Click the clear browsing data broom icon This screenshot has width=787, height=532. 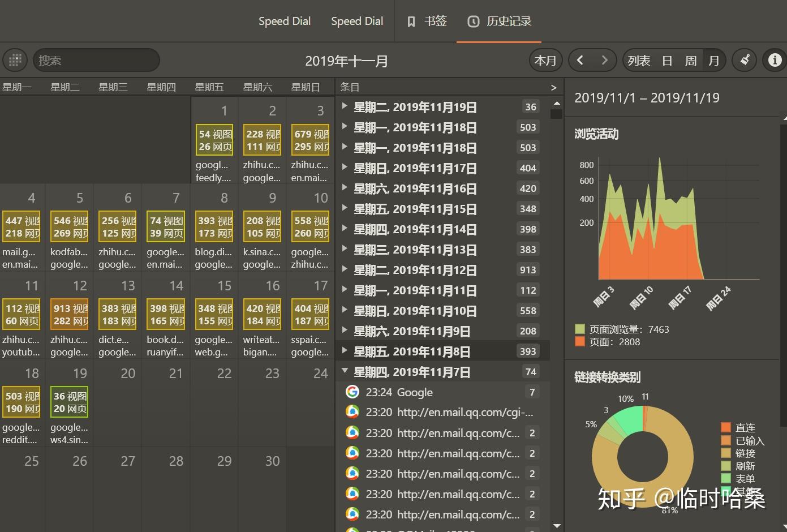pyautogui.click(x=745, y=60)
